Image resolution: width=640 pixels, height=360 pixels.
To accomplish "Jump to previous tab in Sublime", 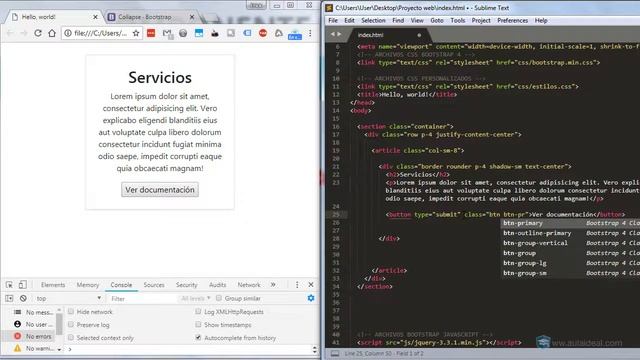I will 333,34.
